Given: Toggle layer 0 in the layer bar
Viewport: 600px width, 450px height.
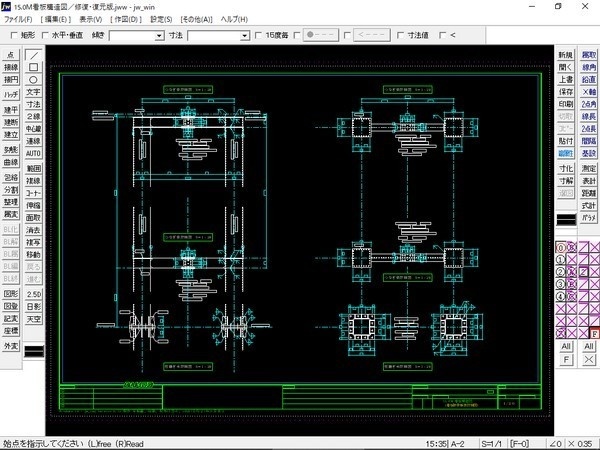Looking at the screenshot, I should (560, 248).
